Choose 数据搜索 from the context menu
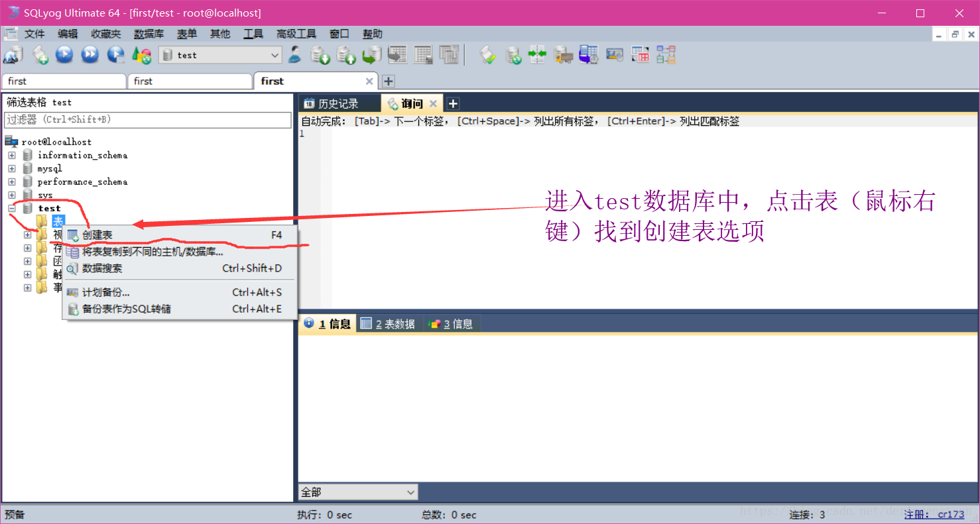This screenshot has height=524, width=980. [x=179, y=268]
